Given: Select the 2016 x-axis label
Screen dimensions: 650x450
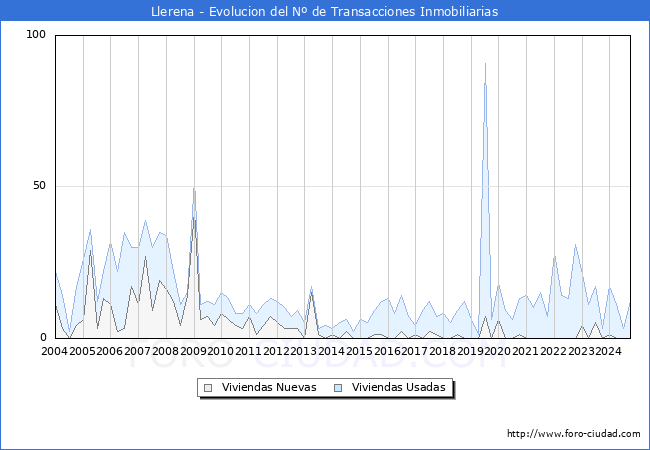Looking at the screenshot, I should tap(387, 351).
